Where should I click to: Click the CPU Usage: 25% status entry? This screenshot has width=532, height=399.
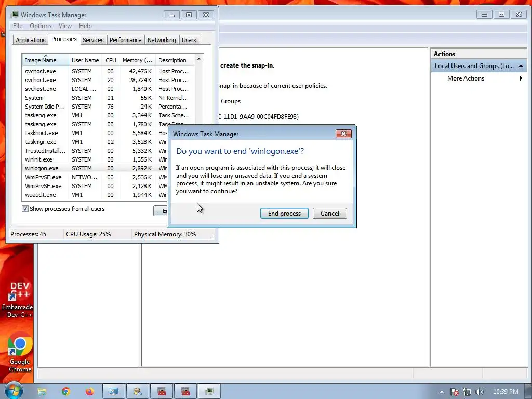point(88,234)
